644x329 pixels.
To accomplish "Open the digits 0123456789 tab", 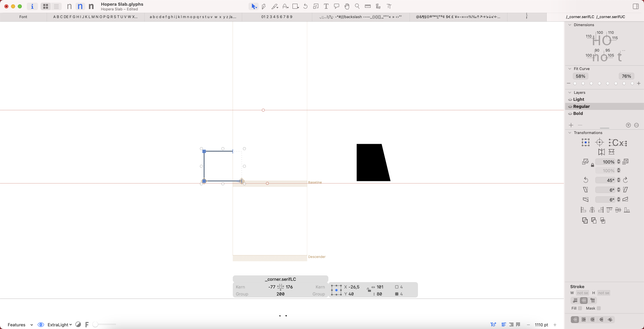I will coord(277,17).
